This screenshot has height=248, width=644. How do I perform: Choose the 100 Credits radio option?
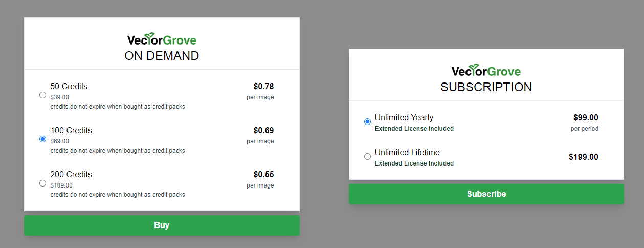pyautogui.click(x=42, y=139)
